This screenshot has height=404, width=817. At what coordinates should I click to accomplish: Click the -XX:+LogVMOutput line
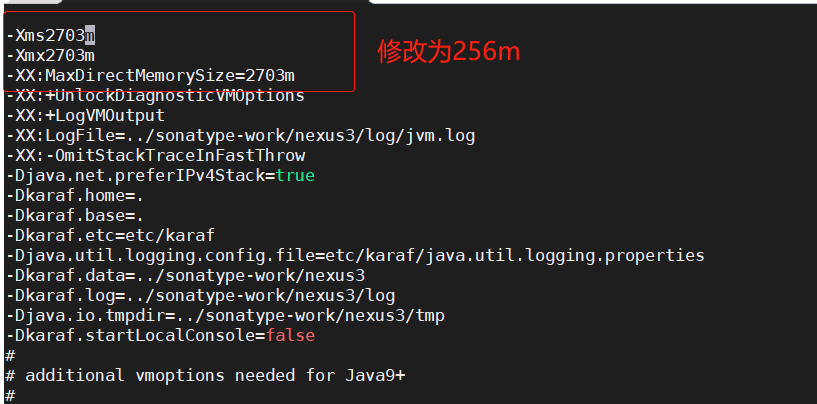(x=86, y=115)
